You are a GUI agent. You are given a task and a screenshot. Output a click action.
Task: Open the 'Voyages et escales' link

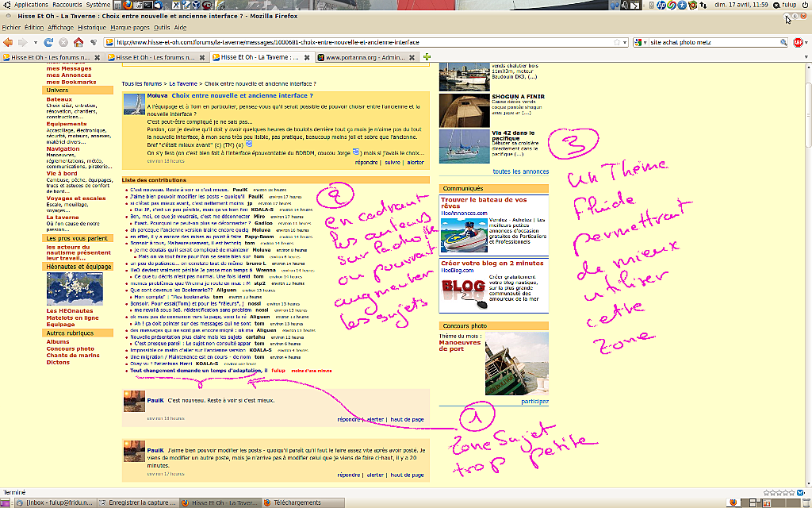click(x=75, y=198)
